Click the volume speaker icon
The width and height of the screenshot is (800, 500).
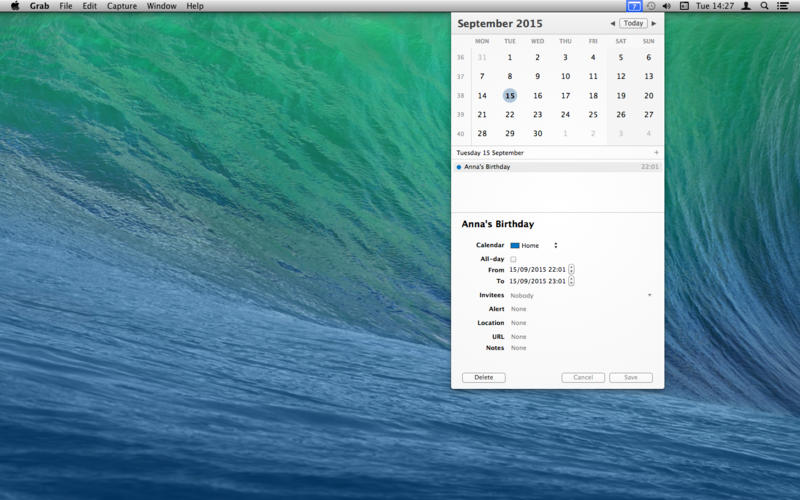(667, 6)
